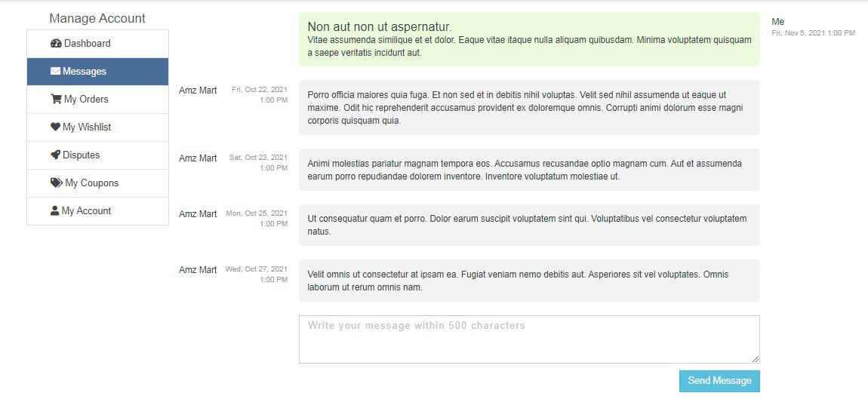
Task: Click the textarea resize handle corner
Action: (x=756, y=359)
